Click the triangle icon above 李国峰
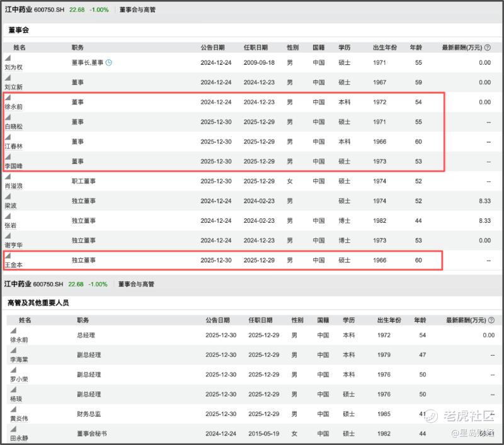The width and height of the screenshot is (504, 445). pyautogui.click(x=8, y=157)
